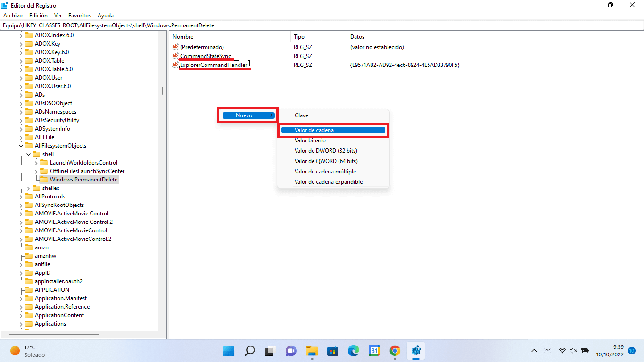
Task: Open the Registry Editor taskbar icon
Action: click(x=415, y=351)
